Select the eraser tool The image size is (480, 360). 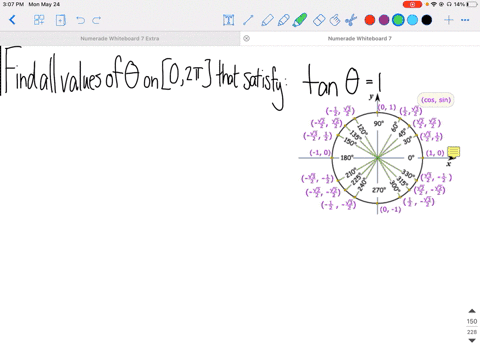coord(319,20)
